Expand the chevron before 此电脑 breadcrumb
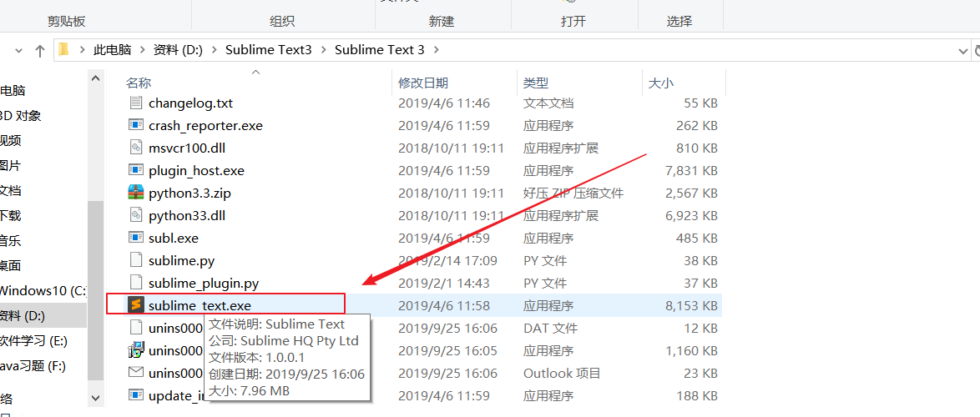Image resolution: width=980 pixels, height=417 pixels. point(82,50)
